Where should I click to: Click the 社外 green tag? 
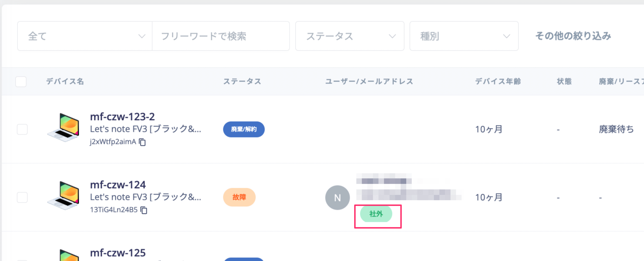pyautogui.click(x=376, y=214)
